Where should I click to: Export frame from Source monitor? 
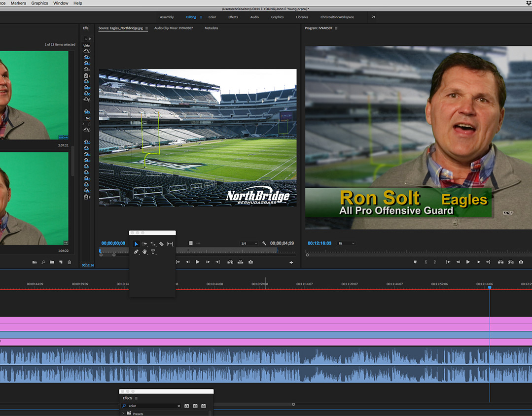tap(250, 262)
